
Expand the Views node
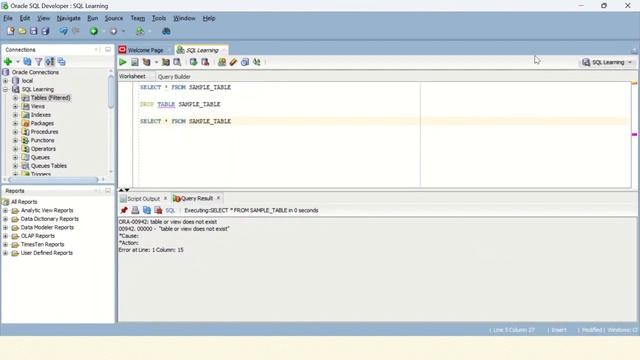(16, 107)
